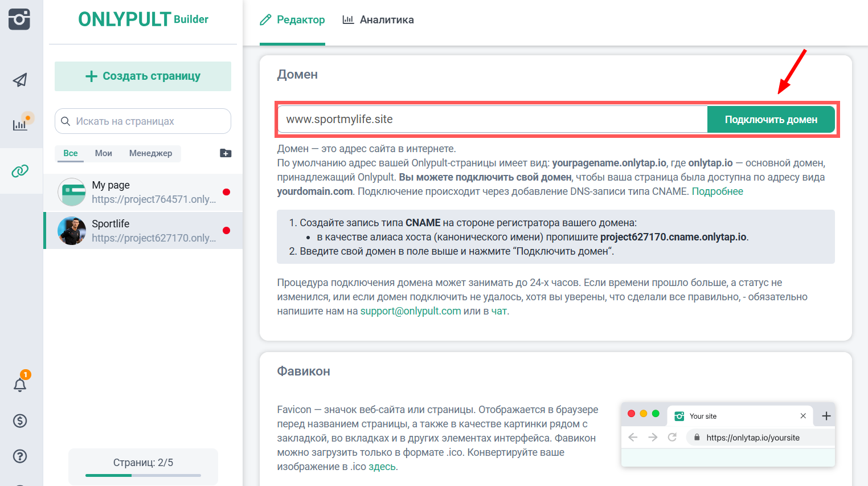Open the notifications bell icon
The image size is (868, 486).
(20, 385)
